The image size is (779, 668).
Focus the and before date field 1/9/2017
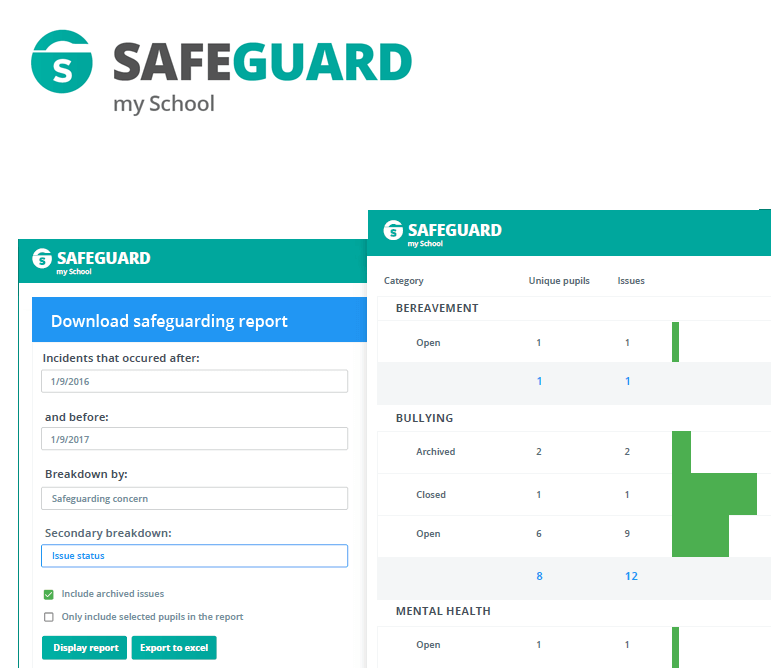tap(194, 439)
